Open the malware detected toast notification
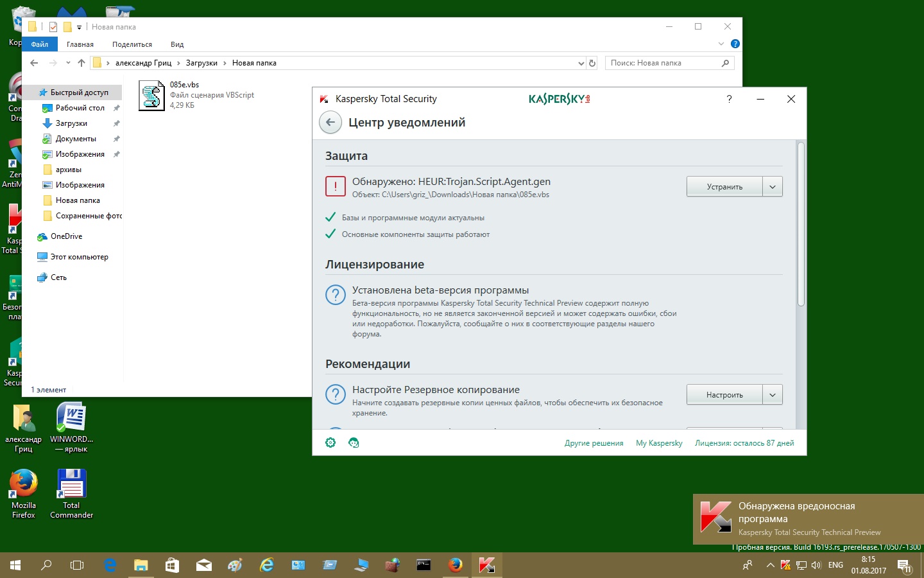This screenshot has width=924, height=578. (x=809, y=519)
